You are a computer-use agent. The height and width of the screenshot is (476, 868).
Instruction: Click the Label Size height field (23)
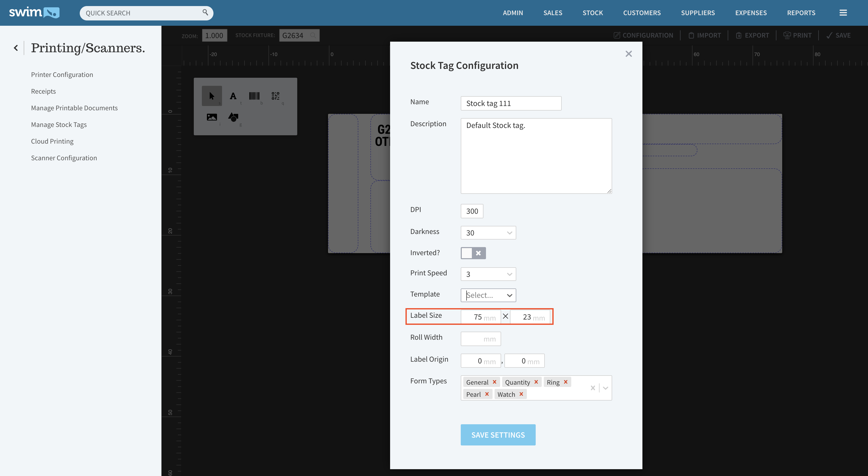tap(530, 317)
